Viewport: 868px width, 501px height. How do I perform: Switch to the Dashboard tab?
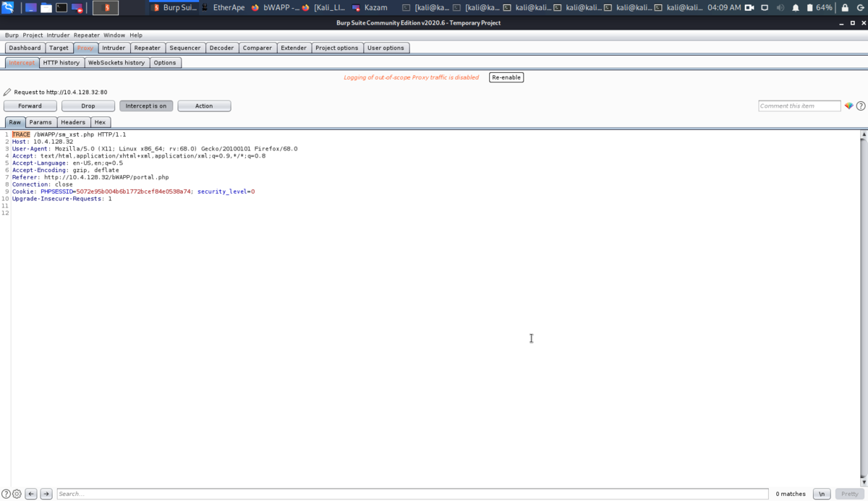(x=25, y=48)
